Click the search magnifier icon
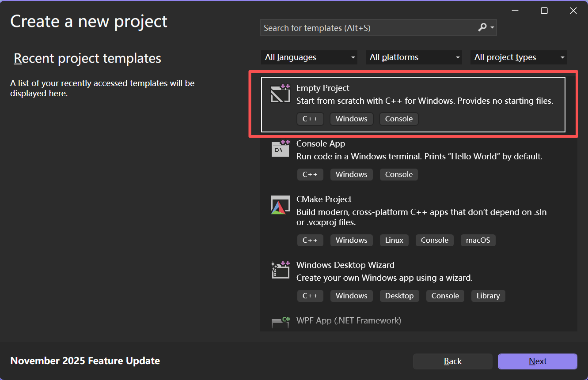588x380 pixels. (x=482, y=28)
